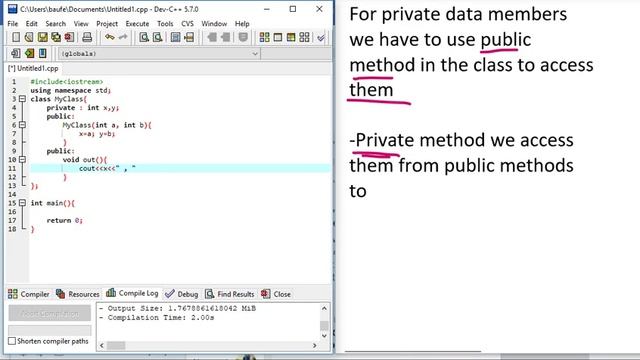Click the red Close file toolbar icon
Image resolution: width=640 pixels, height=360 pixels.
coord(69,38)
